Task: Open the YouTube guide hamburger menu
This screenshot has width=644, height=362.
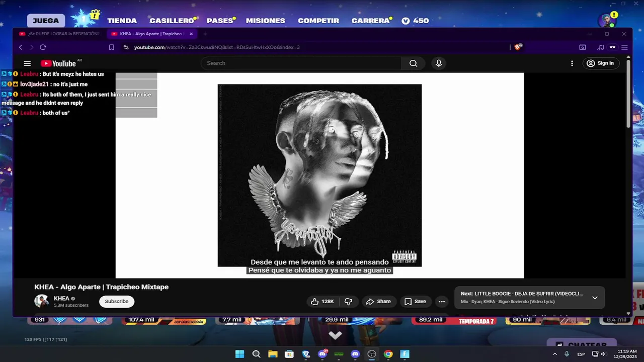Action: 27,63
